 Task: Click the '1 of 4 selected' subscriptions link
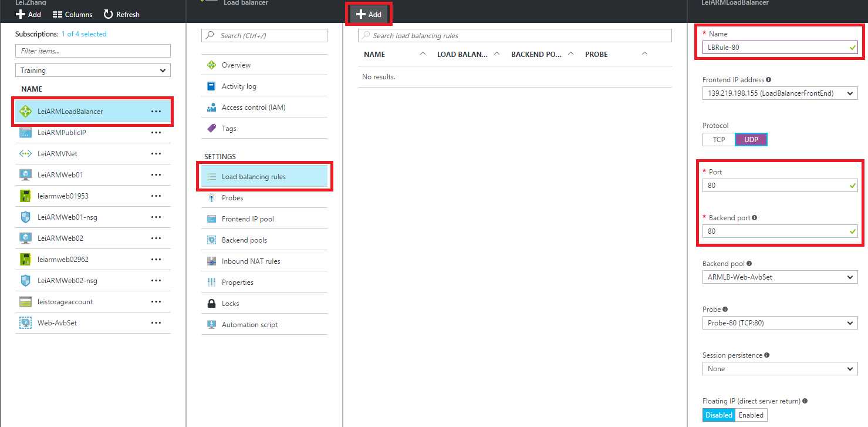coord(84,34)
